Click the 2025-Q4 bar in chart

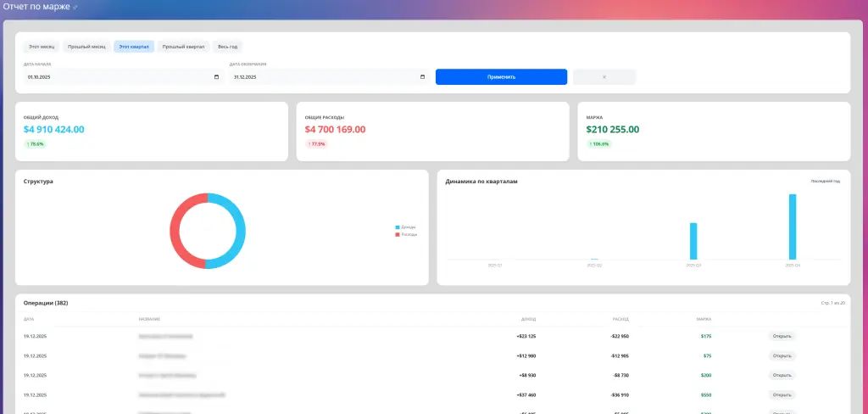793,227
